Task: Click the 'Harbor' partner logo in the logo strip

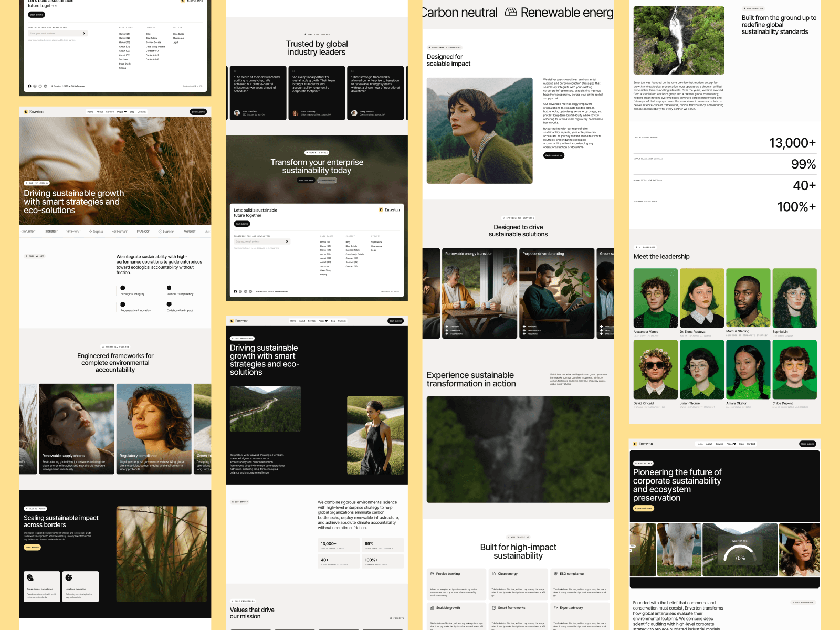Action: (167, 232)
